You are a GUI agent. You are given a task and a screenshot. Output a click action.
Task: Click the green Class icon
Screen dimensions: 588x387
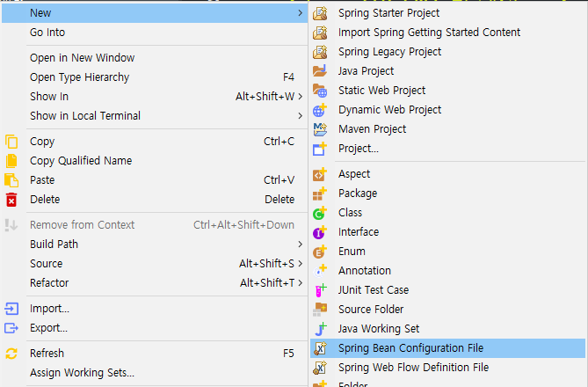(x=320, y=213)
